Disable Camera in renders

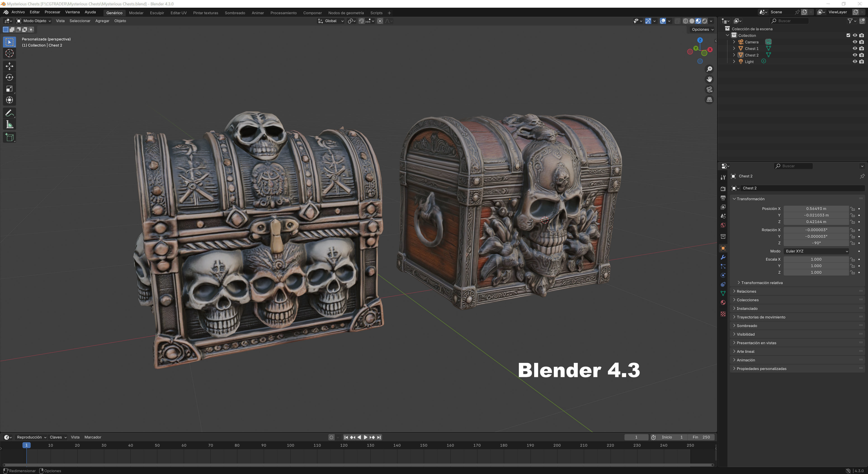click(x=862, y=42)
